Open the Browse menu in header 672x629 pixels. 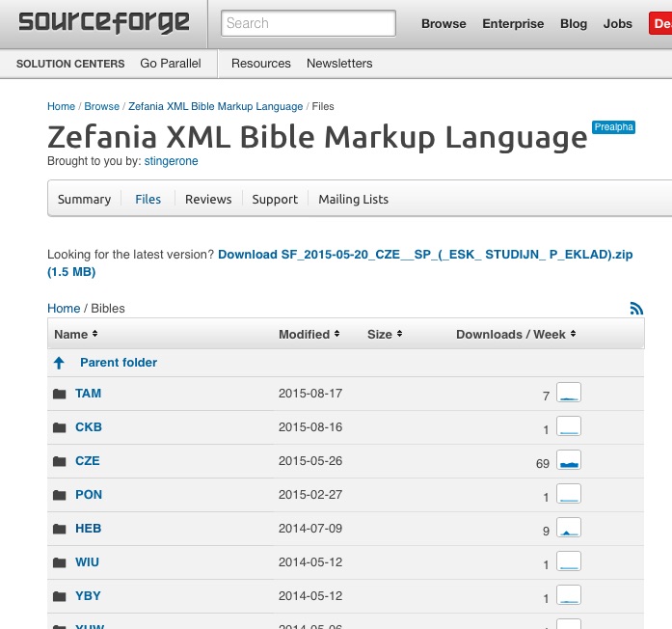pyautogui.click(x=444, y=23)
